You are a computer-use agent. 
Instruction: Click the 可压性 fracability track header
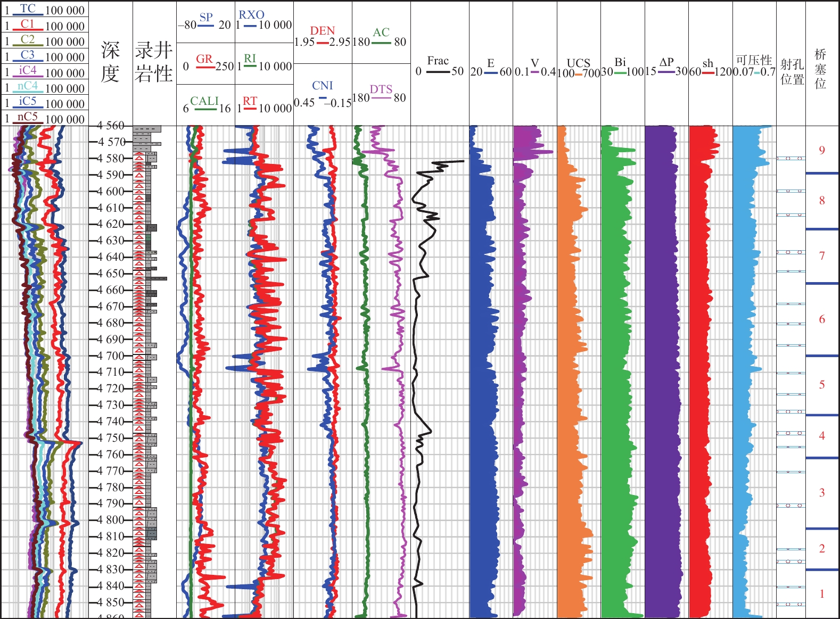pyautogui.click(x=754, y=61)
